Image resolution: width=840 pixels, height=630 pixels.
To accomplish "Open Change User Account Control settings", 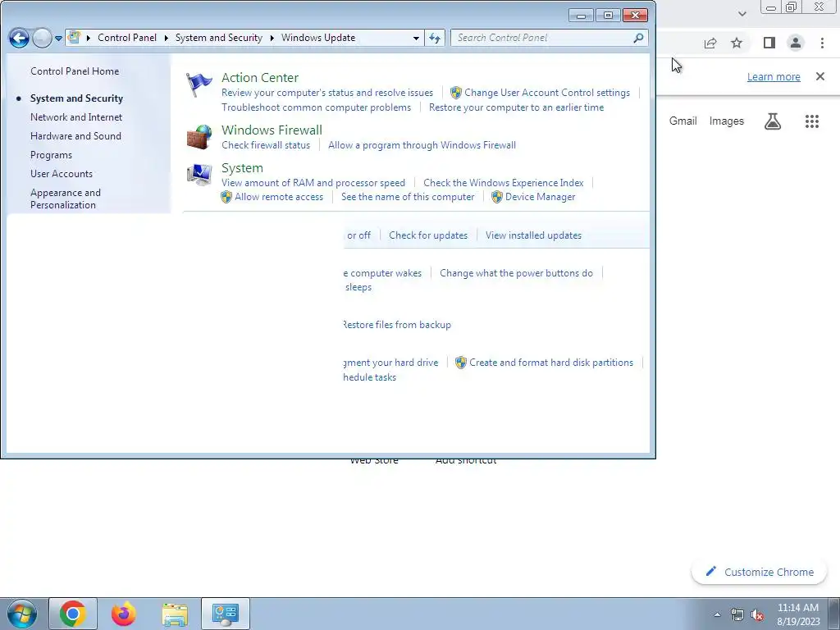I will tap(547, 93).
